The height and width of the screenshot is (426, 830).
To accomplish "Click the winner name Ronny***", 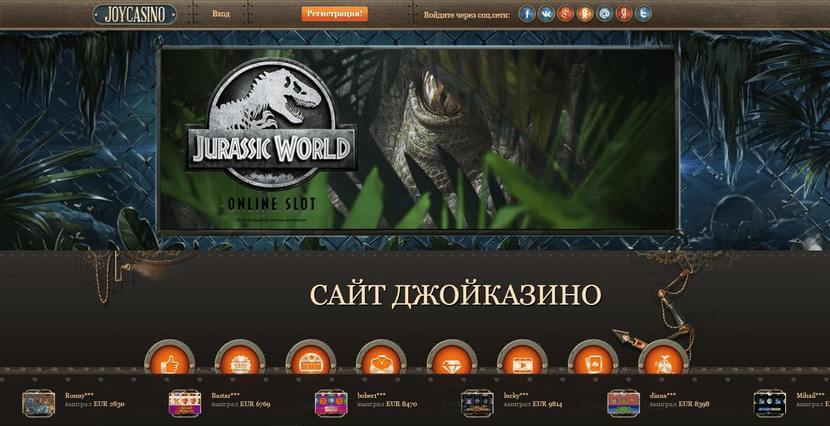I will click(x=79, y=395).
